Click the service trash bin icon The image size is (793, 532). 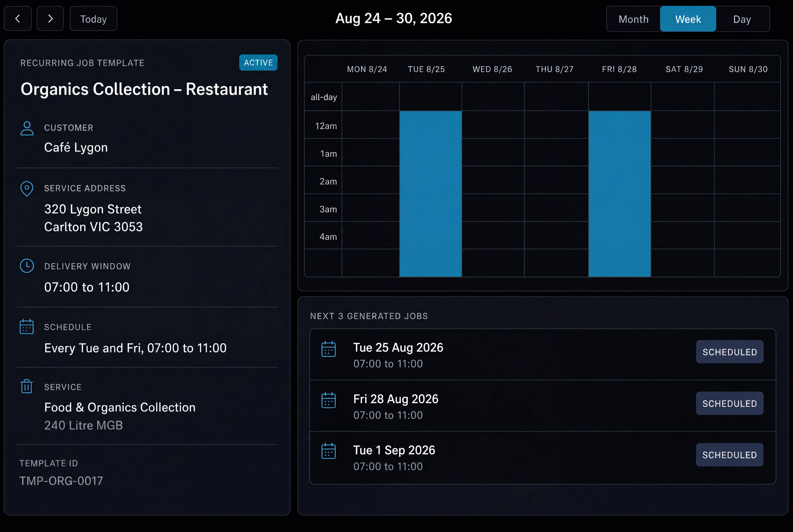coord(26,386)
